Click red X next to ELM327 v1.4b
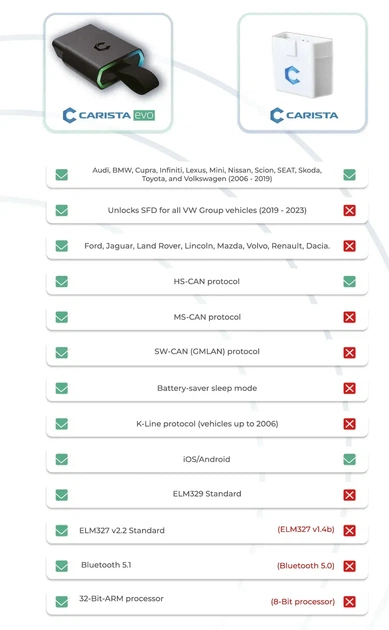 tap(349, 530)
